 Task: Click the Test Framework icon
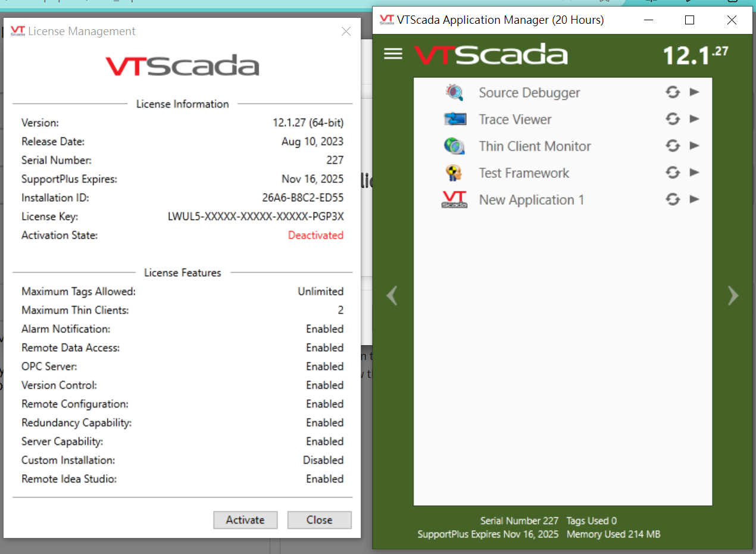pos(454,173)
